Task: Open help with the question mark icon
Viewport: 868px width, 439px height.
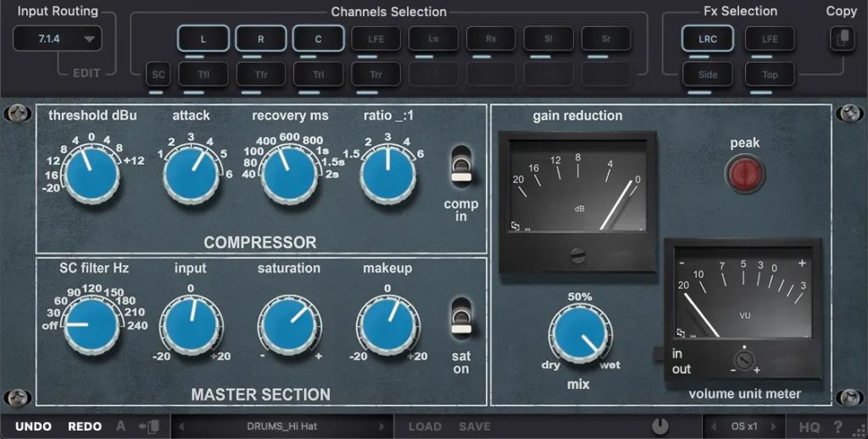Action: click(837, 426)
